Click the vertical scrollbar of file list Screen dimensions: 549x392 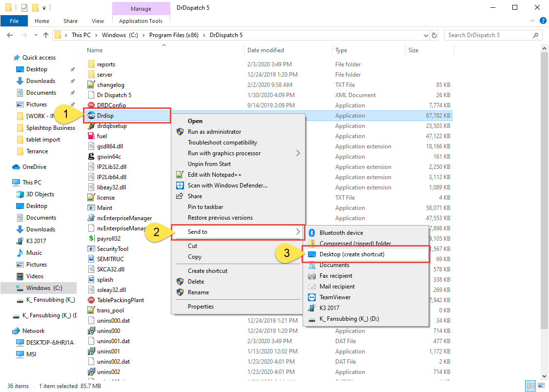(x=544, y=191)
